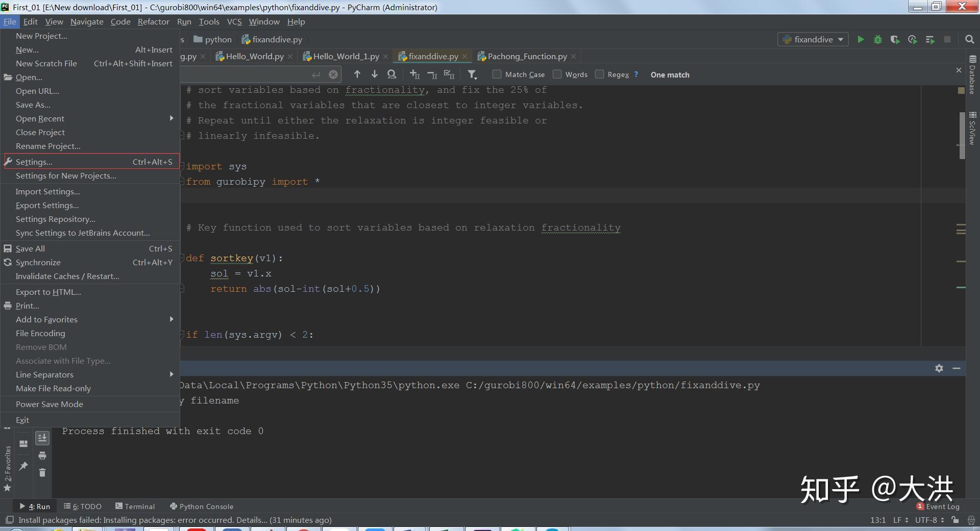Open the Terminal tool window
The image size is (980, 531).
click(135, 506)
